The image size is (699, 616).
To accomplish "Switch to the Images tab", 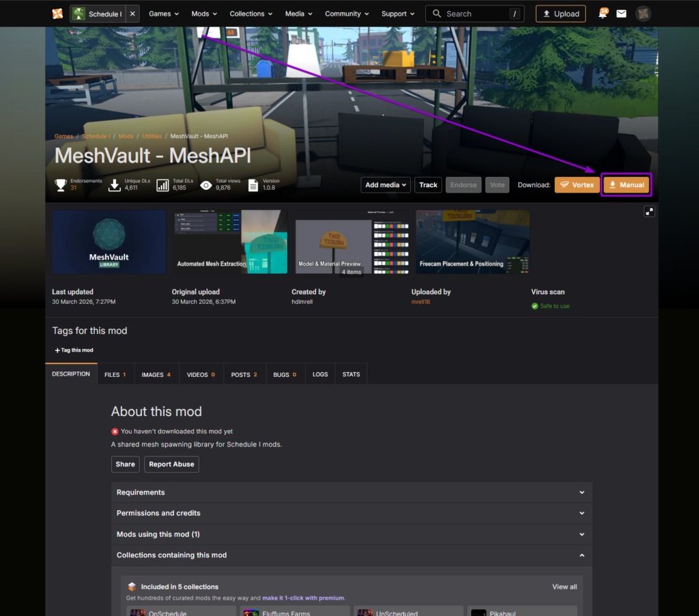I will click(156, 374).
